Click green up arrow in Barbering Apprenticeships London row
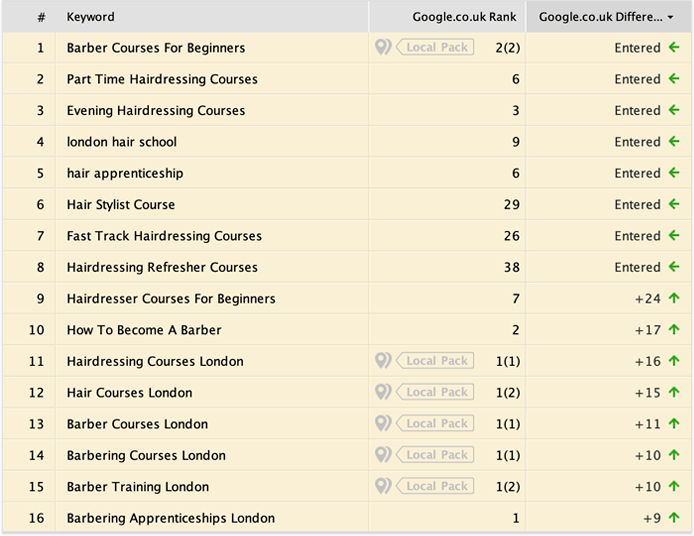The image size is (694, 536). click(674, 518)
